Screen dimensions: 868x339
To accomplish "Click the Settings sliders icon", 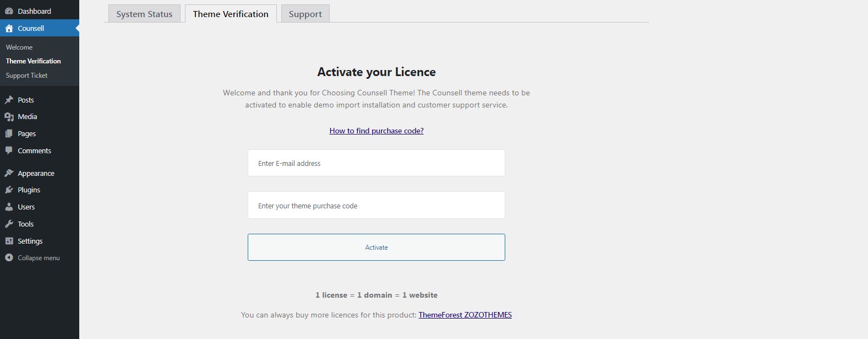I will (x=9, y=241).
